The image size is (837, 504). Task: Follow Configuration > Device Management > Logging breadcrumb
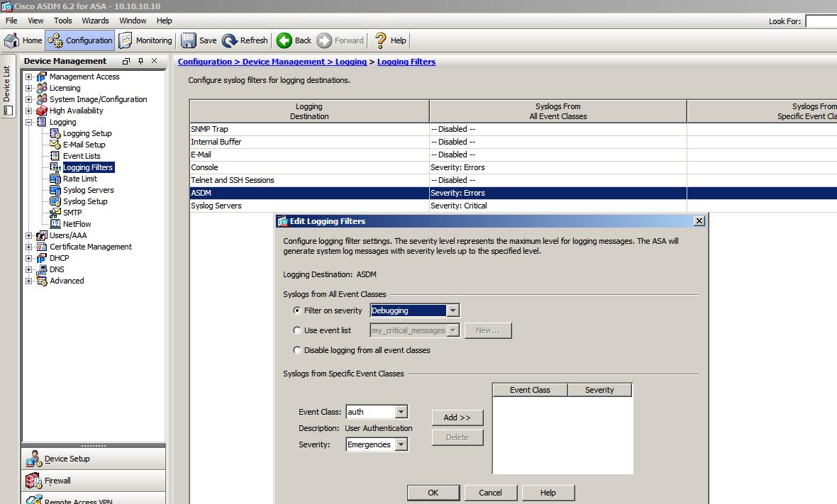(272, 62)
